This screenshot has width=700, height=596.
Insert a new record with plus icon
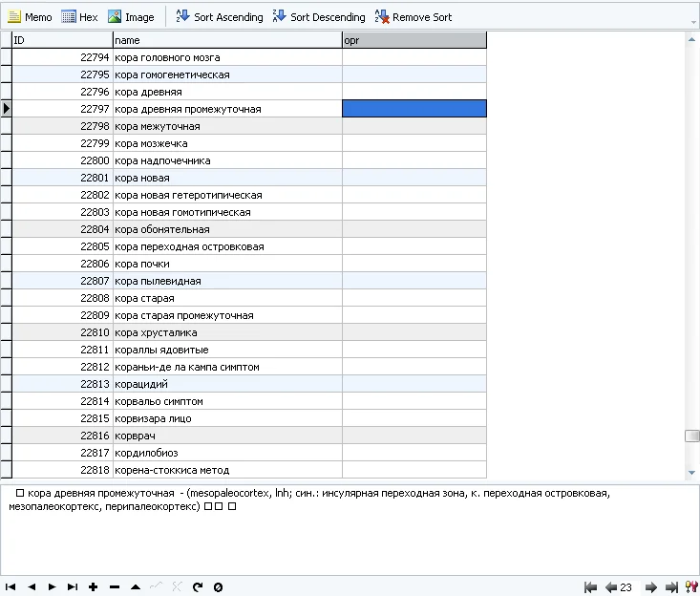point(93,587)
